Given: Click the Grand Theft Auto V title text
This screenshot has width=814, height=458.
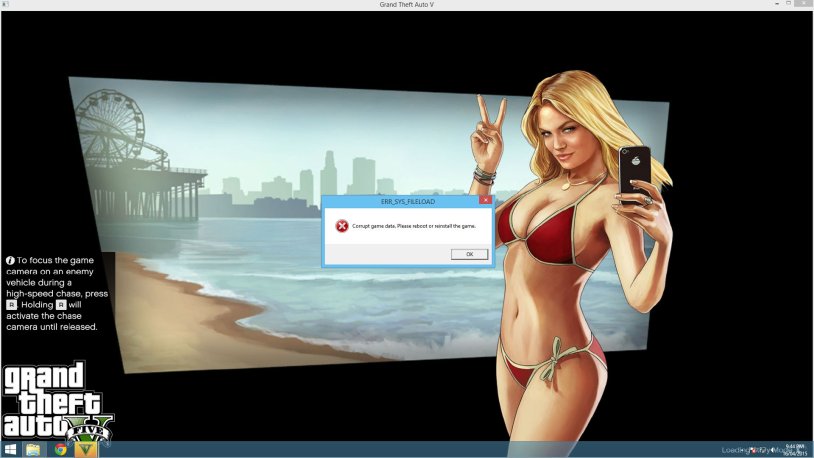Looking at the screenshot, I should [x=406, y=4].
